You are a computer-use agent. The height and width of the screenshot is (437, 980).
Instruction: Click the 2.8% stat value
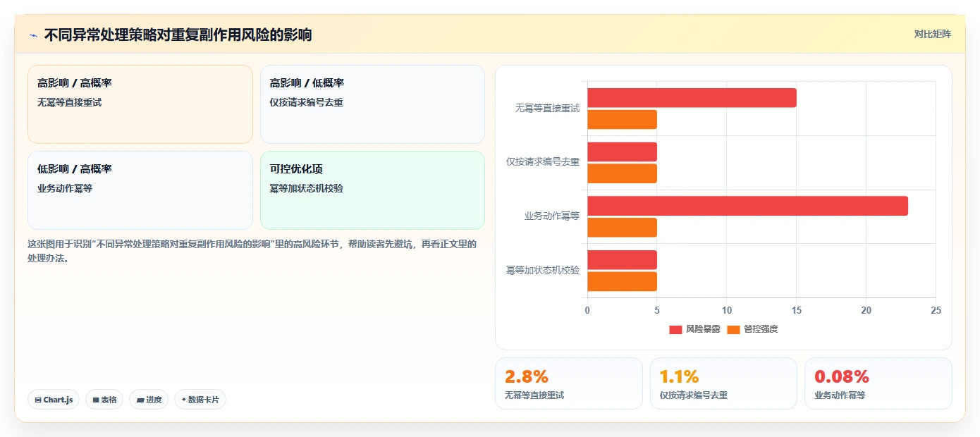pyautogui.click(x=527, y=376)
